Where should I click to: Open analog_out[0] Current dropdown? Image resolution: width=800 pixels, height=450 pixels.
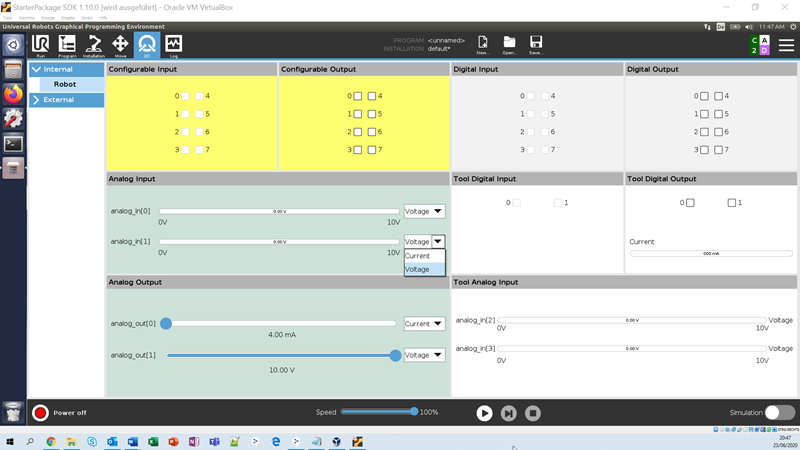424,324
